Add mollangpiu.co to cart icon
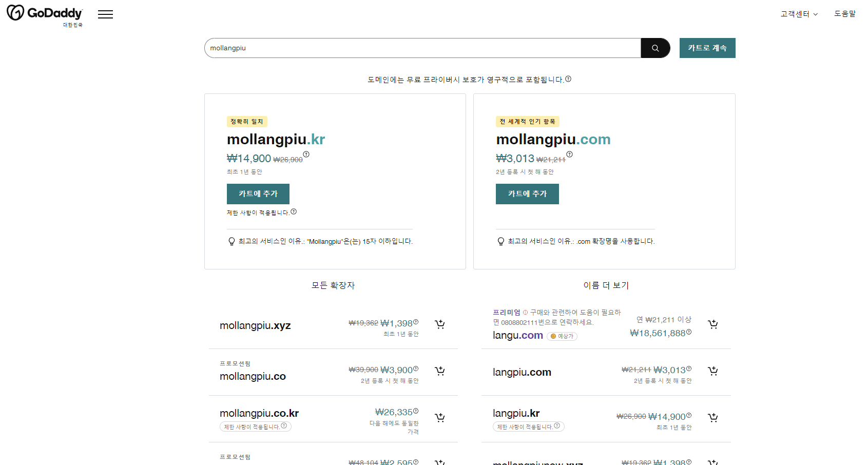Image resolution: width=868 pixels, height=465 pixels. [440, 371]
